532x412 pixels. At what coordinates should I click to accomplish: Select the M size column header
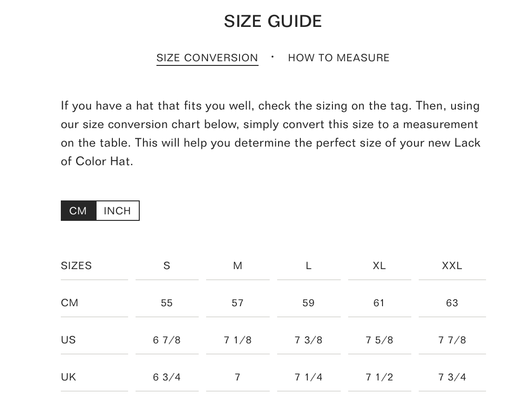point(238,266)
